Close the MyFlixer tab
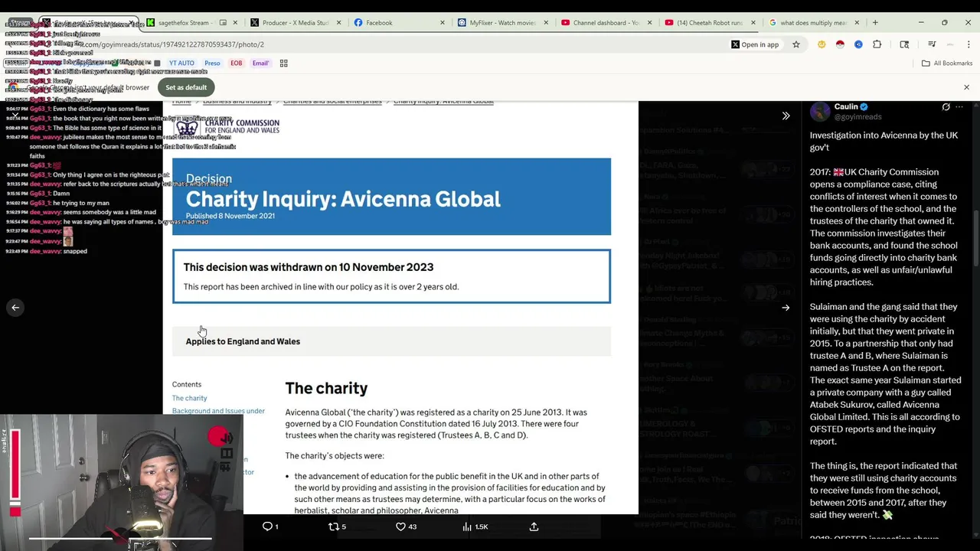The width and height of the screenshot is (980, 551). (546, 22)
